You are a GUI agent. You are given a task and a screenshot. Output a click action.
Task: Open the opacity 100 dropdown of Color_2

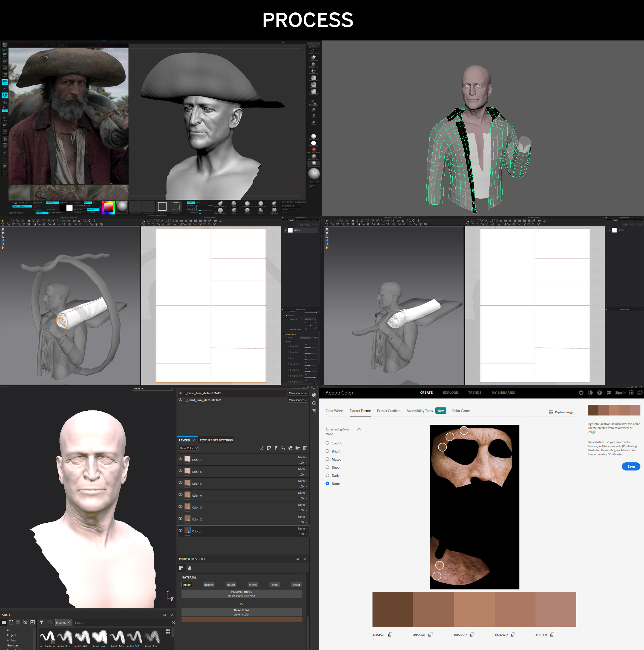pyautogui.click(x=303, y=522)
